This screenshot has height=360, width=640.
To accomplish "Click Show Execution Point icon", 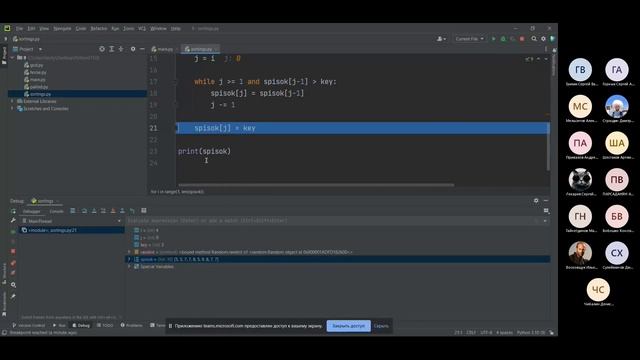I will click(73, 211).
